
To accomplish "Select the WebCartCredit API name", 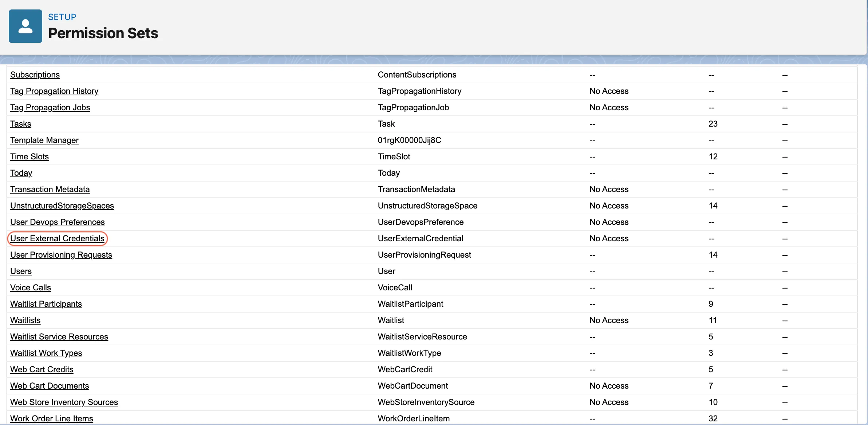I will (405, 369).
